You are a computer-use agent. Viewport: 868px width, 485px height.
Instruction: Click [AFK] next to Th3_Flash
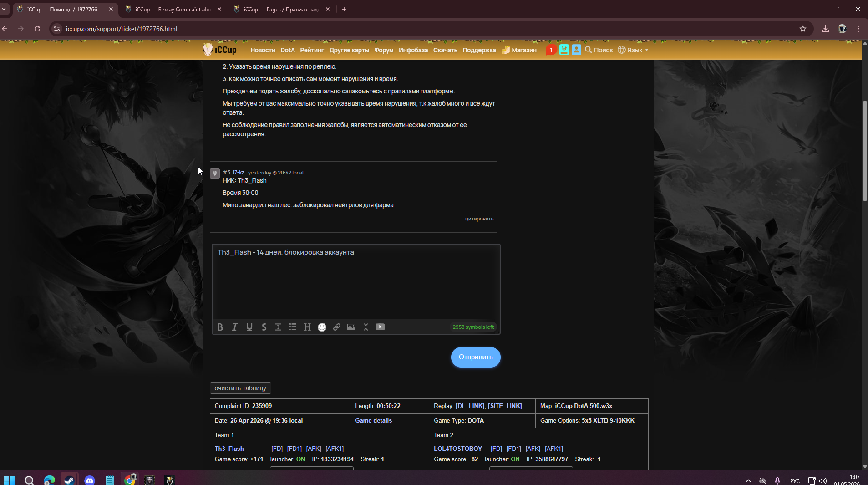[x=314, y=449]
